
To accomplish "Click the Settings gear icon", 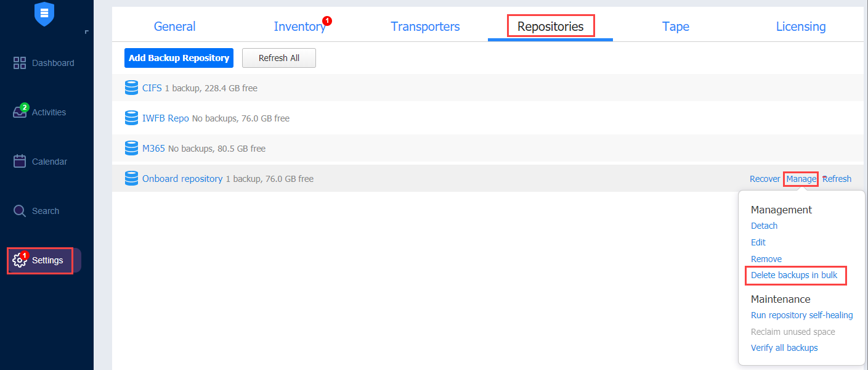I will coord(20,261).
